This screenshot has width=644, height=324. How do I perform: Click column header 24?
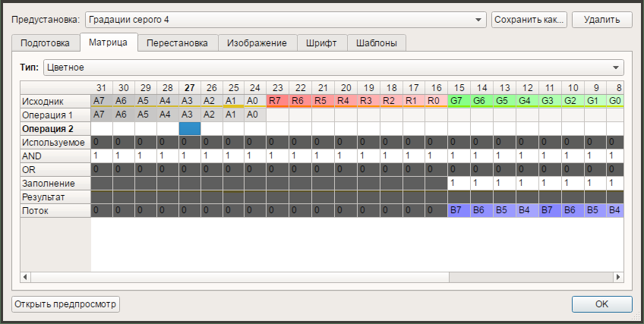[x=255, y=88]
